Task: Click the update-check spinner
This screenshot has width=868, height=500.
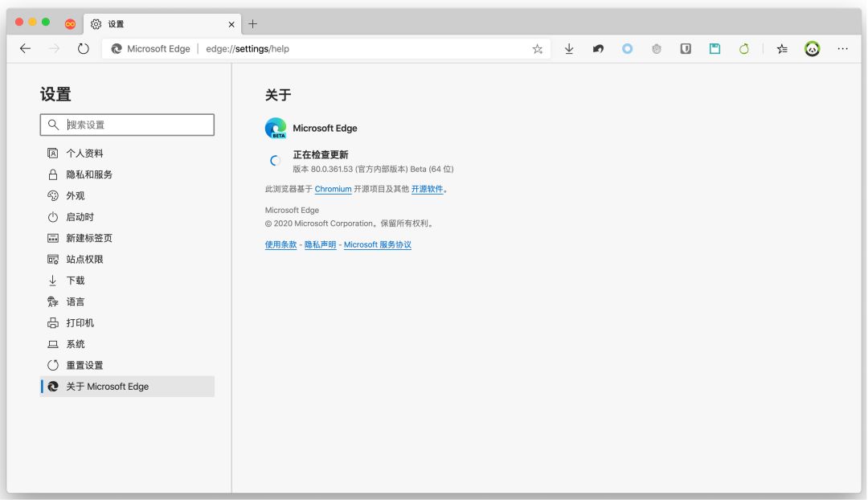Action: click(275, 161)
